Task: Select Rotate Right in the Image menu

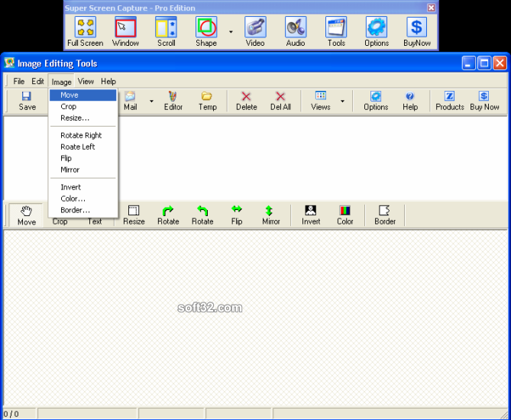Action: (x=82, y=135)
